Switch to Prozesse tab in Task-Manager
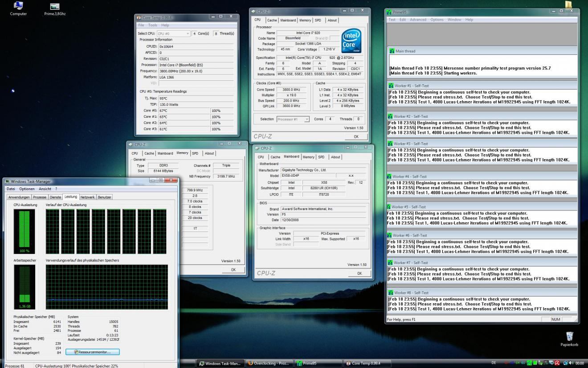This screenshot has width=588, height=368. click(40, 197)
